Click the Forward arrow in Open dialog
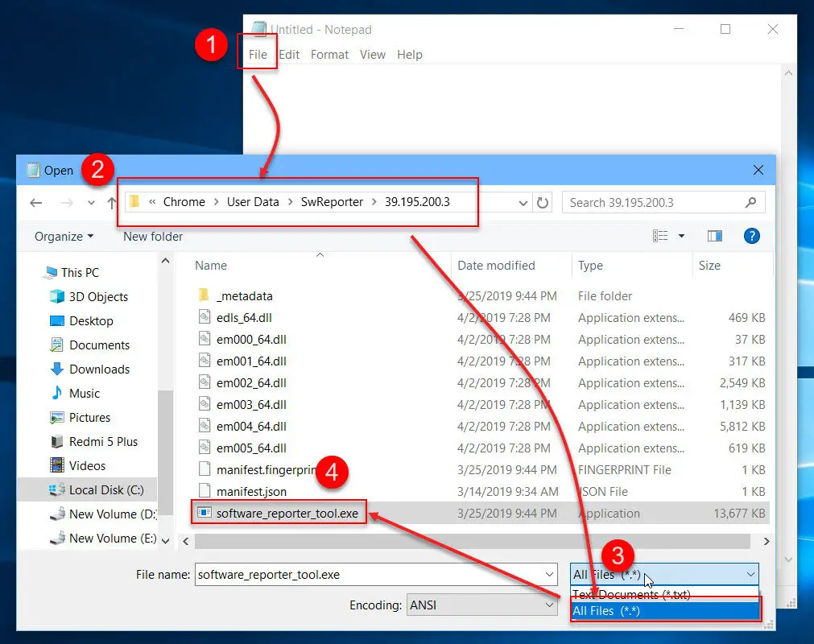This screenshot has height=644, width=814. [x=67, y=202]
